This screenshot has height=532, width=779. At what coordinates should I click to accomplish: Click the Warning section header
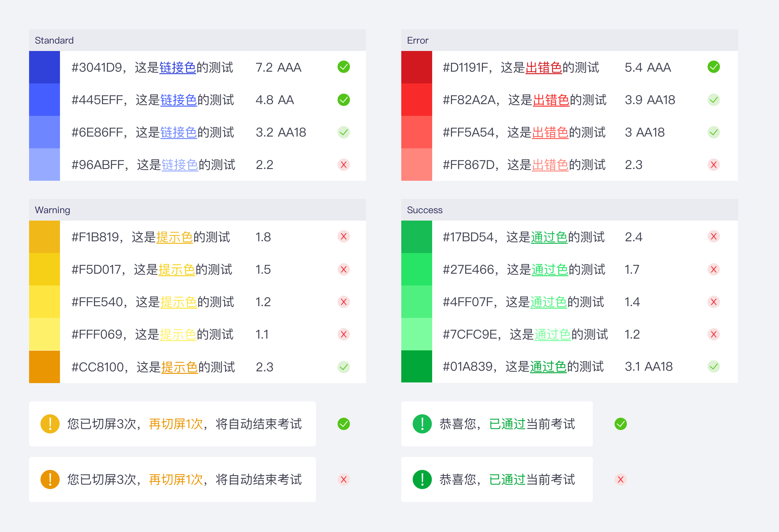(198, 210)
